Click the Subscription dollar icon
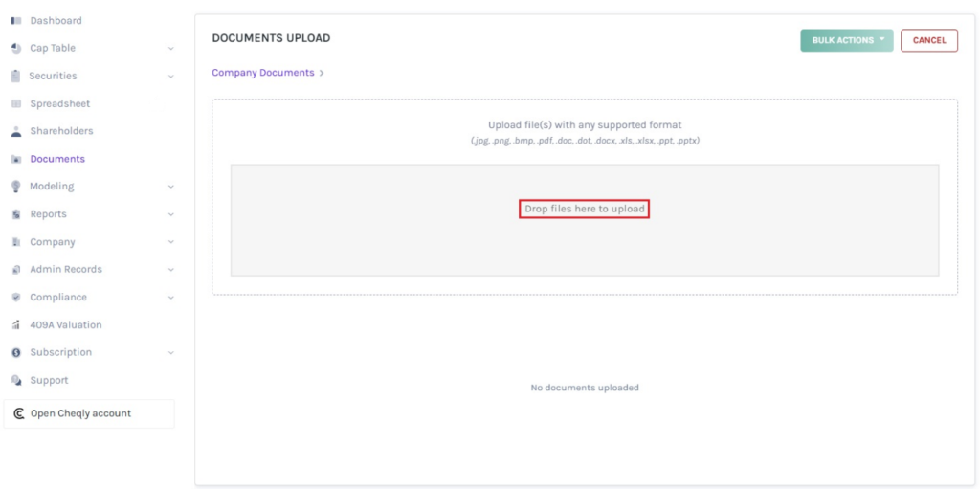The height and width of the screenshot is (489, 980). click(x=16, y=353)
